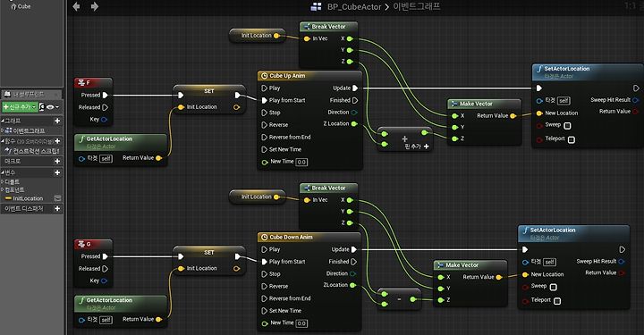This screenshot has width=644, height=335.
Task: Collapse the 그래프 section
Action: pos(3,121)
